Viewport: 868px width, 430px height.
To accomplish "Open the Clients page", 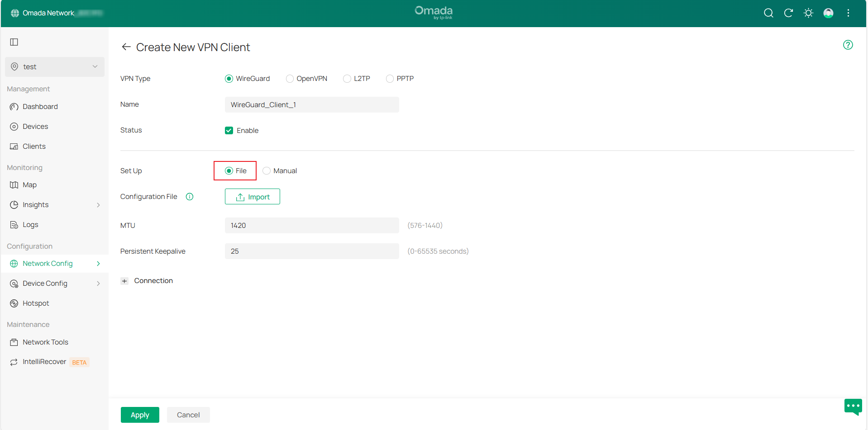I will pos(34,146).
